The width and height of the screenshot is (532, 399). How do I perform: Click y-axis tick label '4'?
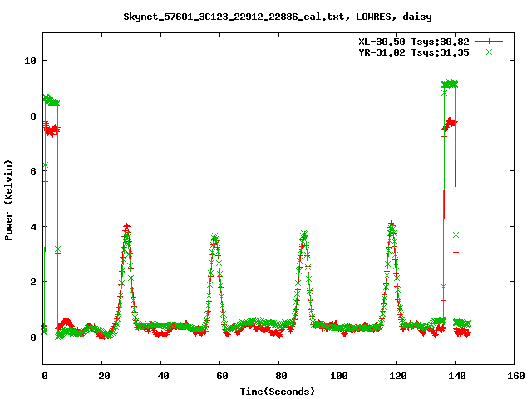(x=33, y=227)
